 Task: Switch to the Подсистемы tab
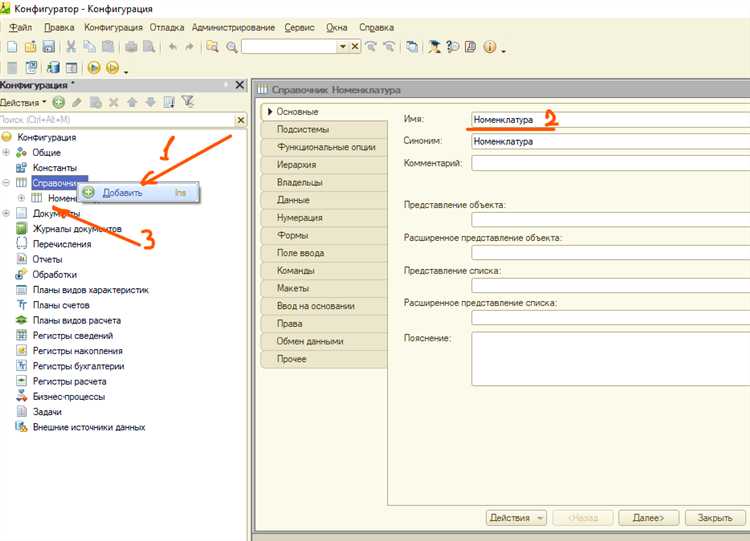(324, 129)
